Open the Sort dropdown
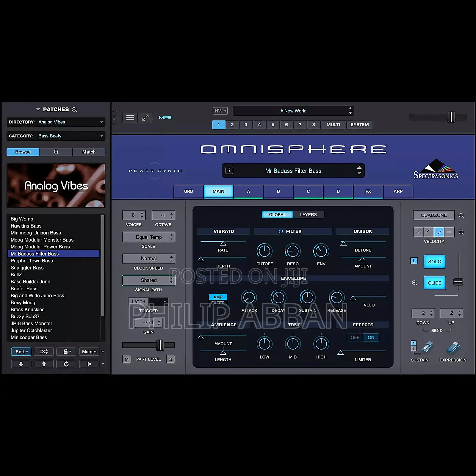This screenshot has height=476, width=476. tap(21, 352)
